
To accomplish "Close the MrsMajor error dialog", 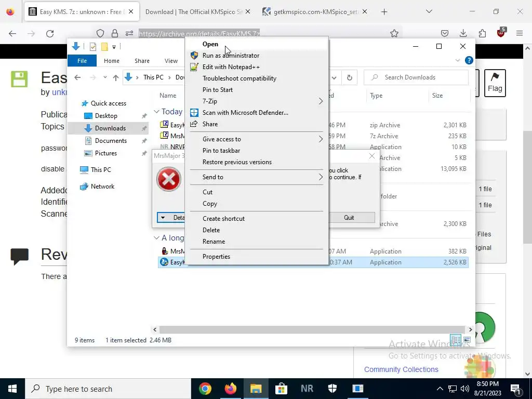I will (x=372, y=156).
